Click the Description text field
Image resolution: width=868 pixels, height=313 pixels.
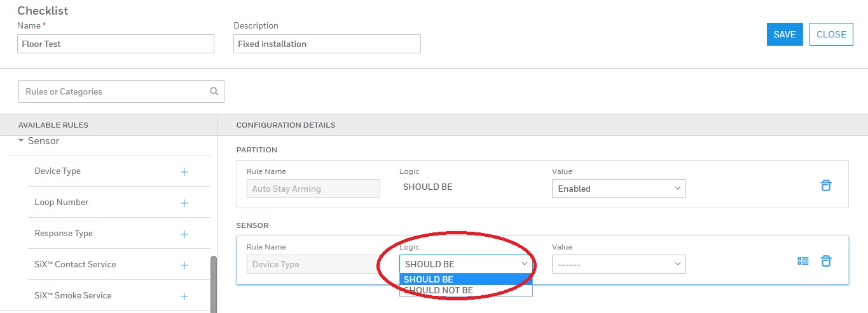point(327,44)
